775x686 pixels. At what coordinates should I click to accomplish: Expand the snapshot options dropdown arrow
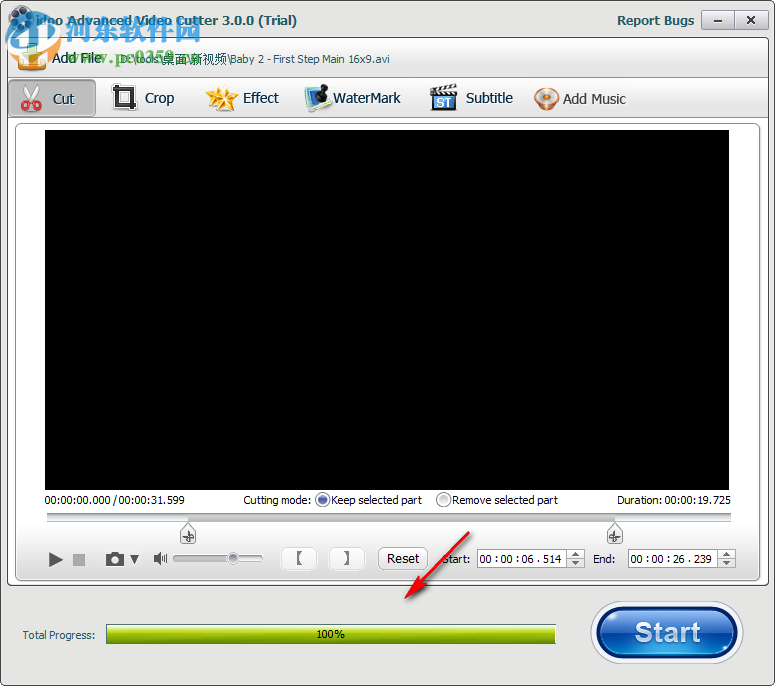pyautogui.click(x=134, y=559)
